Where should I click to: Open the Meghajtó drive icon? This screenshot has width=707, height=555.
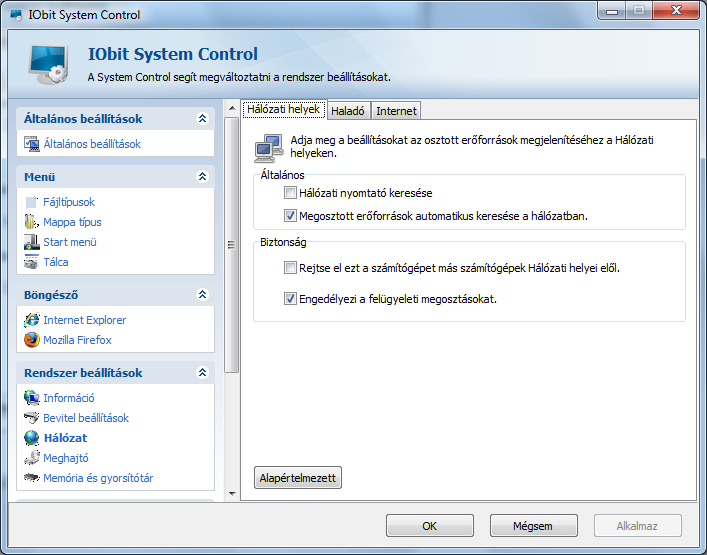(32, 458)
